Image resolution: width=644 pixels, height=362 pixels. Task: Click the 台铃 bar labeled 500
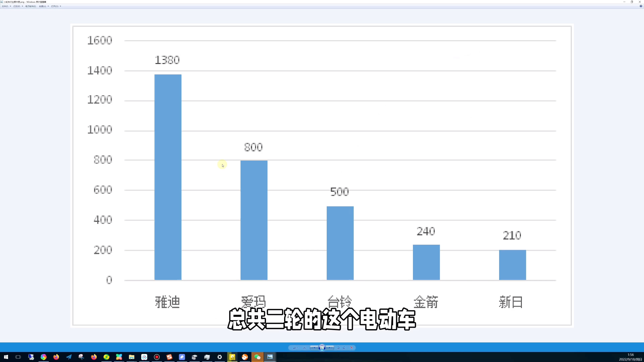pos(340,243)
